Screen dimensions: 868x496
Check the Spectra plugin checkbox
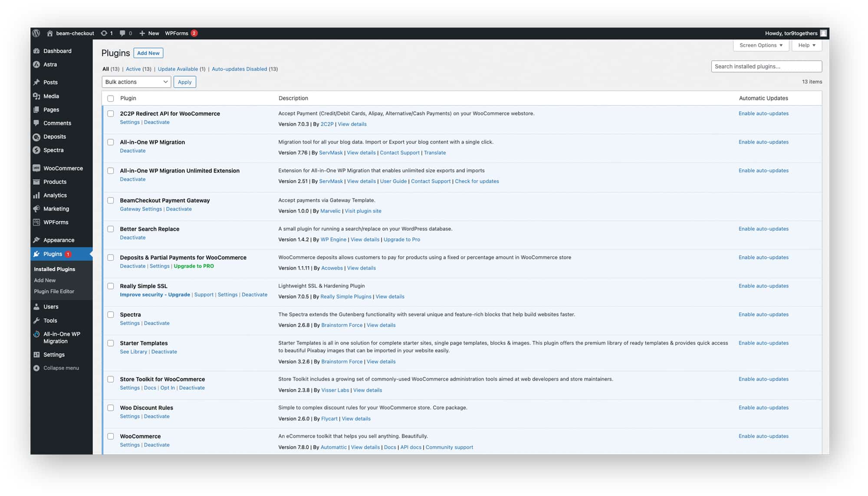pyautogui.click(x=111, y=315)
